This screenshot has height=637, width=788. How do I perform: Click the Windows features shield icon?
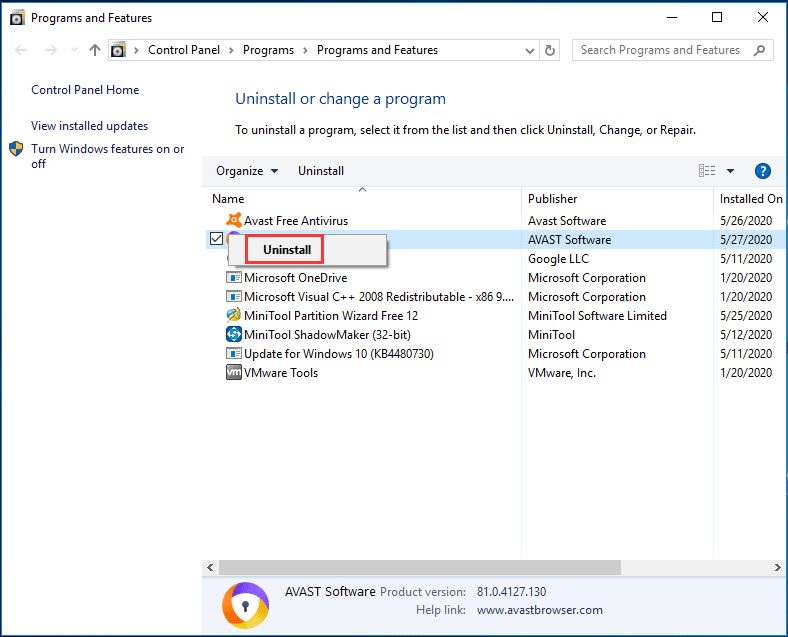(16, 149)
